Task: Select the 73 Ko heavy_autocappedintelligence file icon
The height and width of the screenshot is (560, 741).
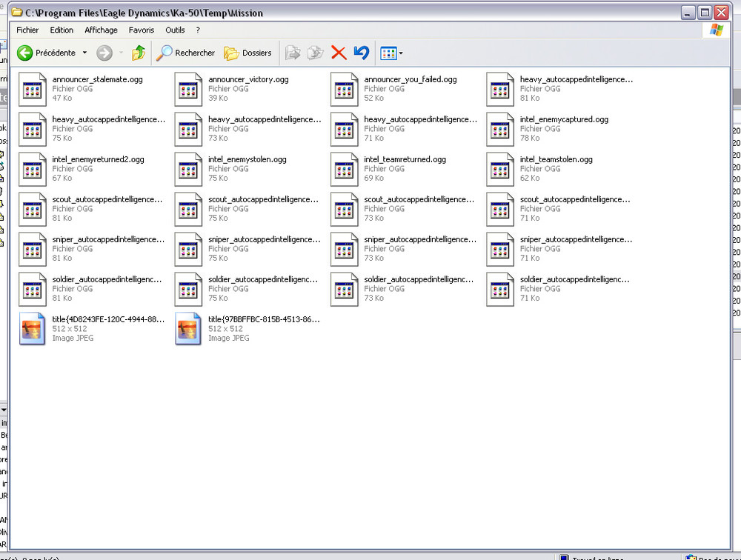Action: pos(188,129)
